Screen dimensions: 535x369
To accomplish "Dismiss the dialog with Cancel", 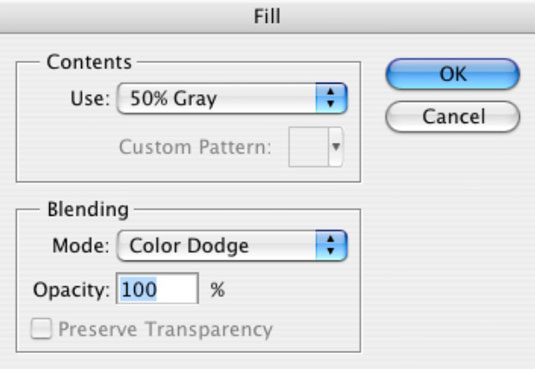I will [453, 116].
